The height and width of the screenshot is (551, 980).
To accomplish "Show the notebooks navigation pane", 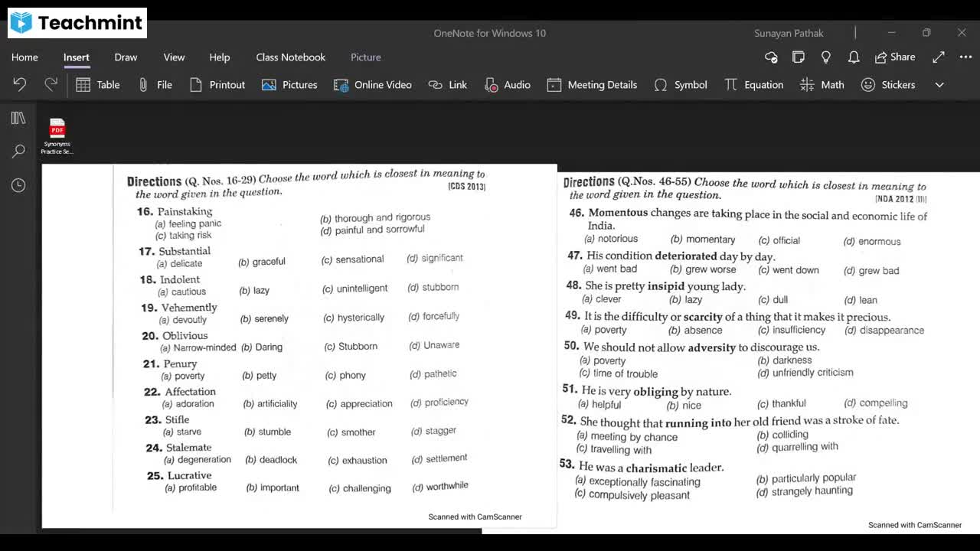I will 18,118.
